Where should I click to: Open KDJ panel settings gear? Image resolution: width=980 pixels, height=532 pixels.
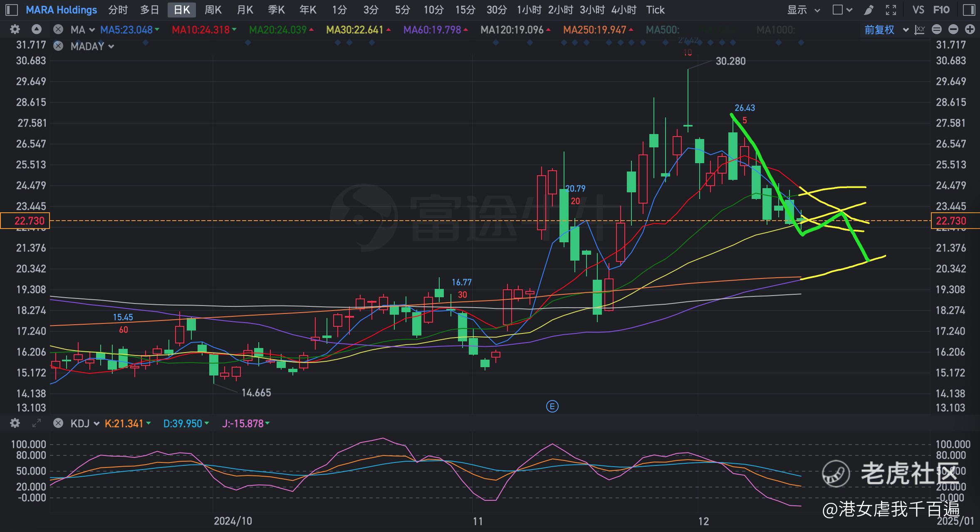15,423
